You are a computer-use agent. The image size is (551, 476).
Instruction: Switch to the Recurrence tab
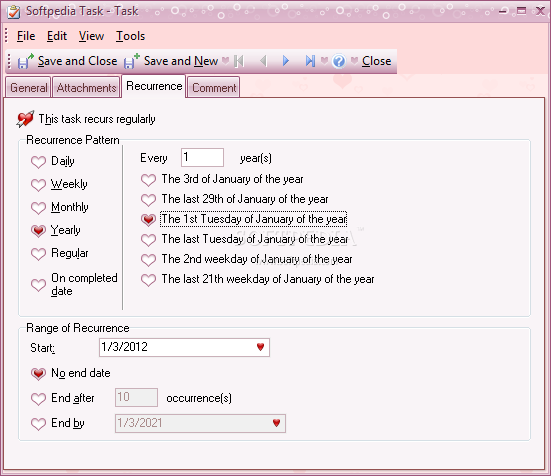[x=154, y=86]
